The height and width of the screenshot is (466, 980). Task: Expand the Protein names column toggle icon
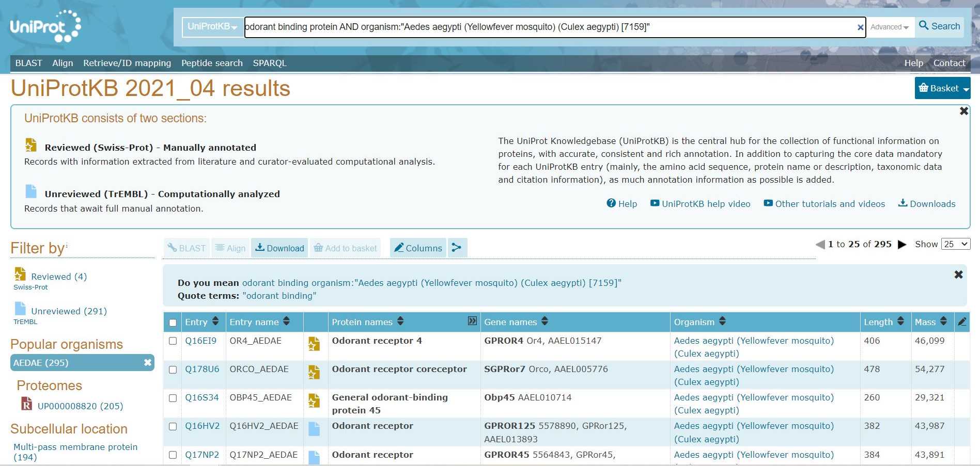click(472, 321)
